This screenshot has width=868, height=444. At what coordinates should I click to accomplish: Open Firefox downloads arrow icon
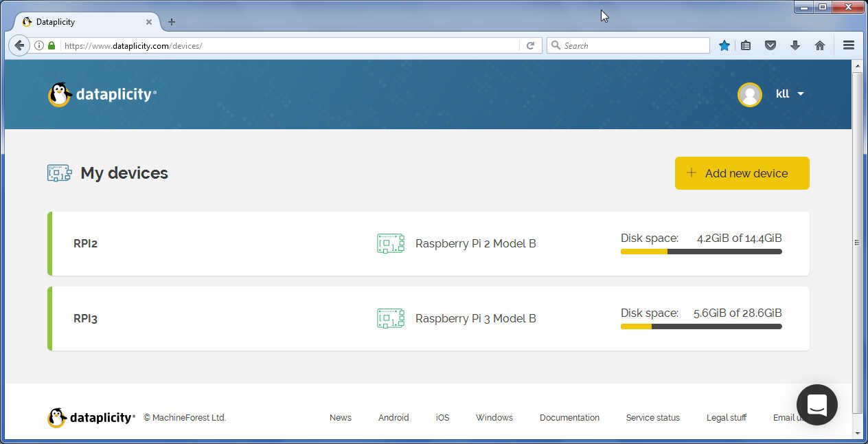795,45
